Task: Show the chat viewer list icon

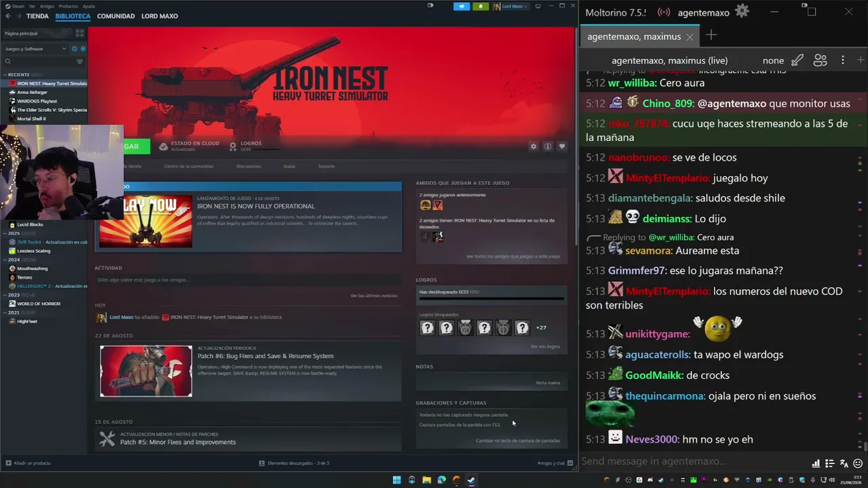Action: pos(821,60)
